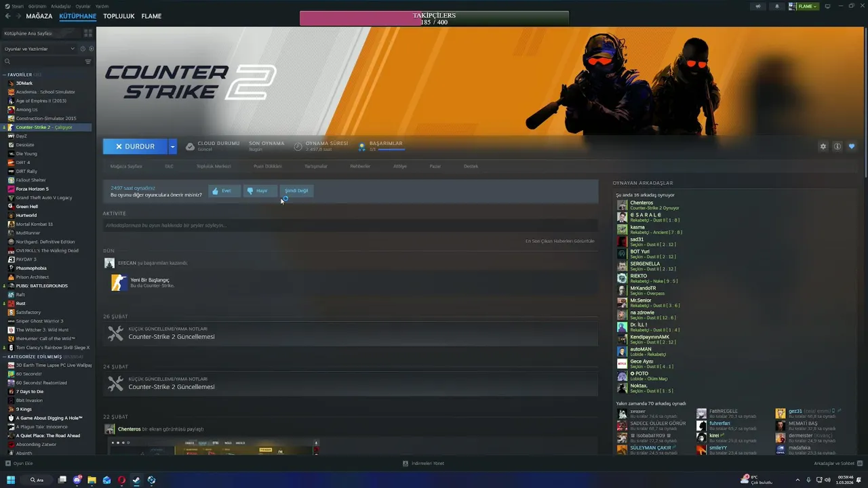Image resolution: width=868 pixels, height=488 pixels.
Task: Open Mağaza Sayfası game link
Action: point(126,166)
